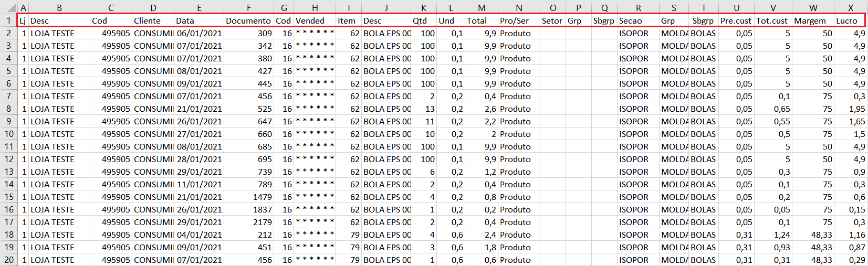This screenshot has height=266, width=868.
Task: Click the cell with document number 1479
Action: [249, 197]
